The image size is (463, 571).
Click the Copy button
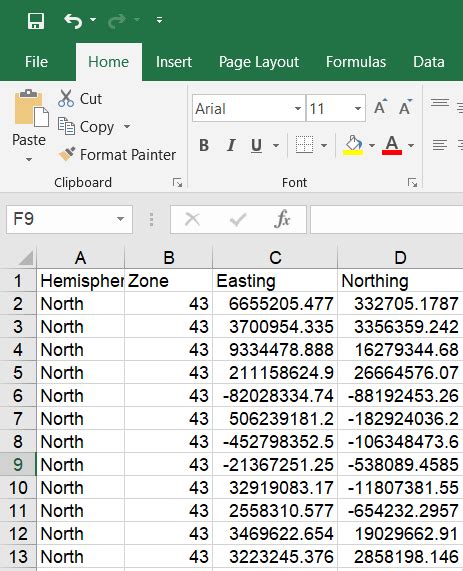coord(86,127)
